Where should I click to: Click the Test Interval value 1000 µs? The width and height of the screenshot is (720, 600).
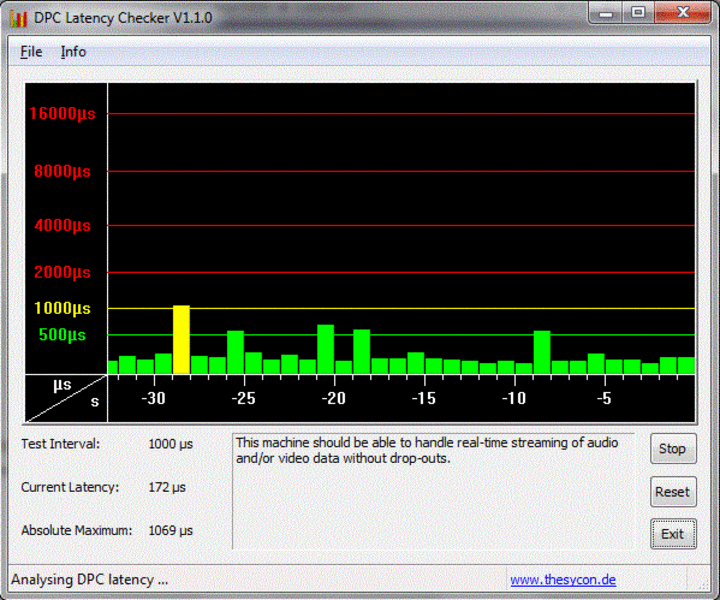170,444
